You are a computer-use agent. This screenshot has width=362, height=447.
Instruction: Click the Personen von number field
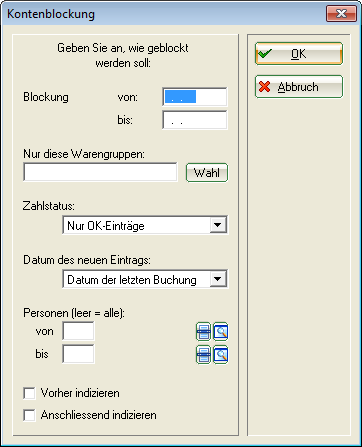click(x=78, y=331)
